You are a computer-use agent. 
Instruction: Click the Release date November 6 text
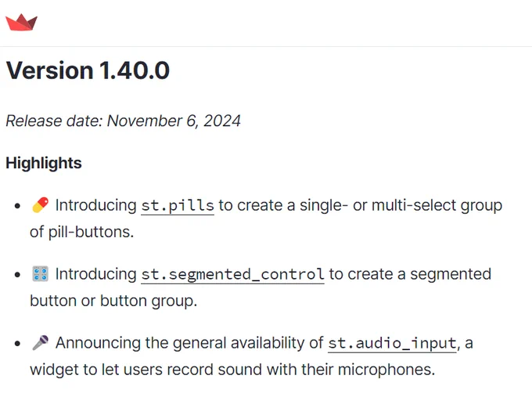point(123,121)
